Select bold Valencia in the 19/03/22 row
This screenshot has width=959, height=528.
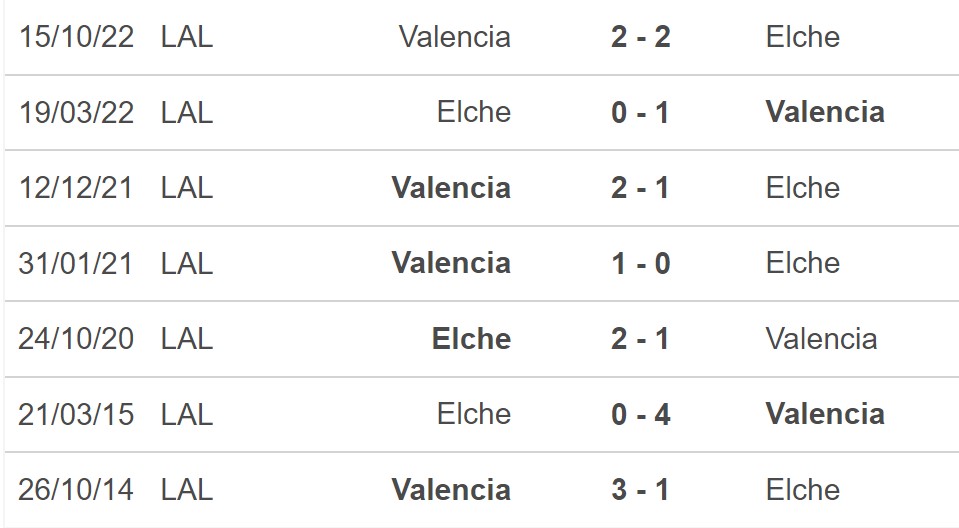tap(825, 112)
